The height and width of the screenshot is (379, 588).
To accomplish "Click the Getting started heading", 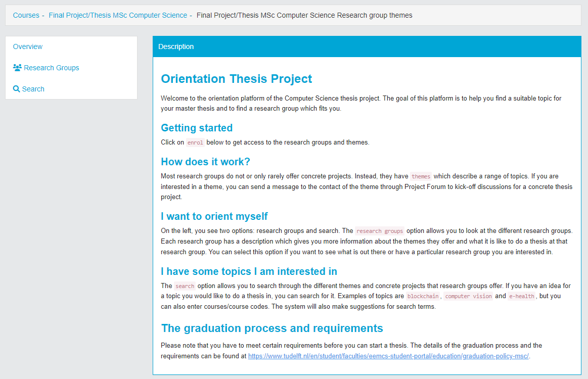I will 197,128.
